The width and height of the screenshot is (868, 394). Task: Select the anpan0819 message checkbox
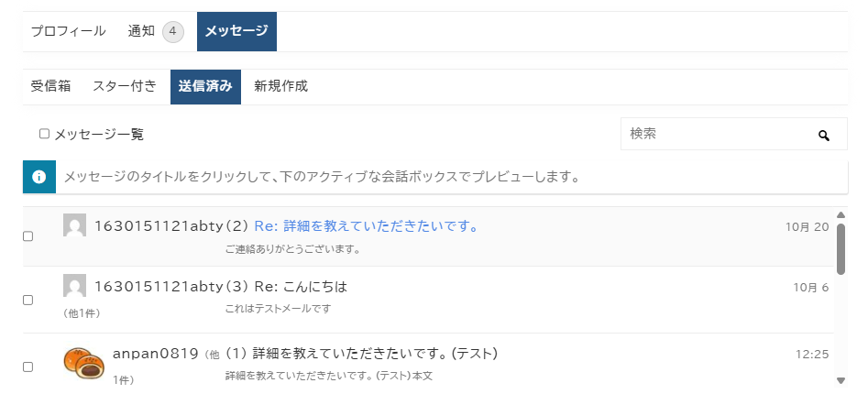(27, 367)
